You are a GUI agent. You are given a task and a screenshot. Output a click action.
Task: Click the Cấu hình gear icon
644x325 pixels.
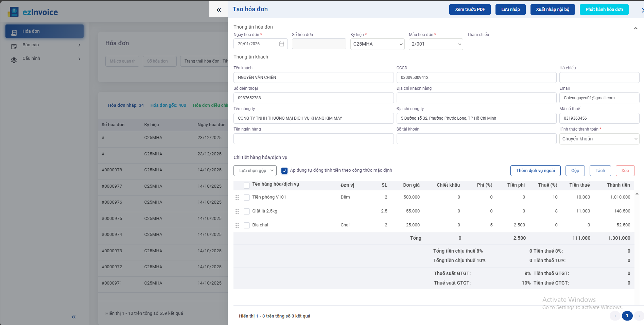coord(14,60)
